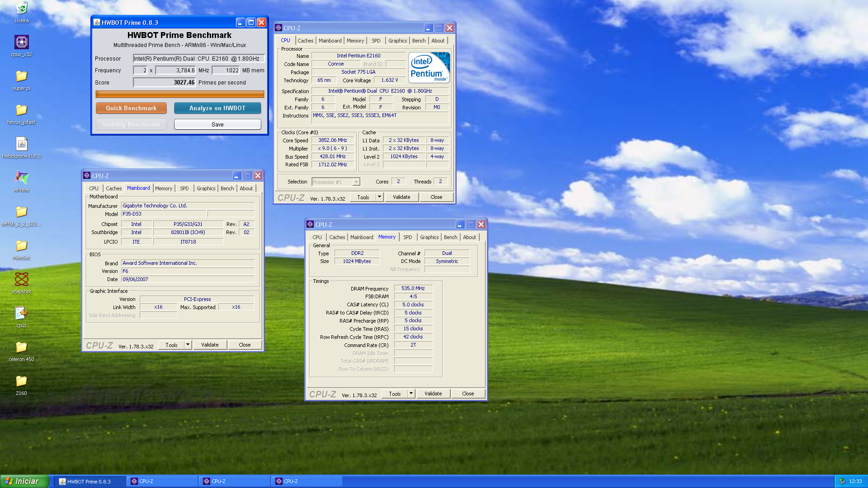The width and height of the screenshot is (868, 488).
Task: Click the Score field showing 3027.46
Action: pos(165,82)
